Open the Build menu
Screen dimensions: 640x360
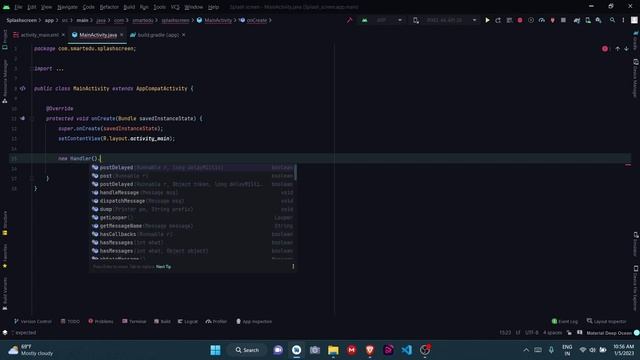(x=129, y=7)
